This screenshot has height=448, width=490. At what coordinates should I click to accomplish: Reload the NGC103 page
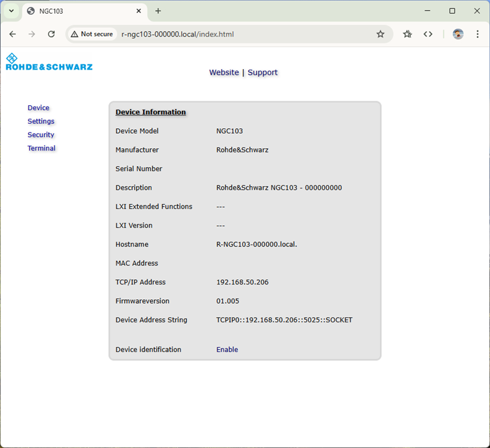(52, 34)
